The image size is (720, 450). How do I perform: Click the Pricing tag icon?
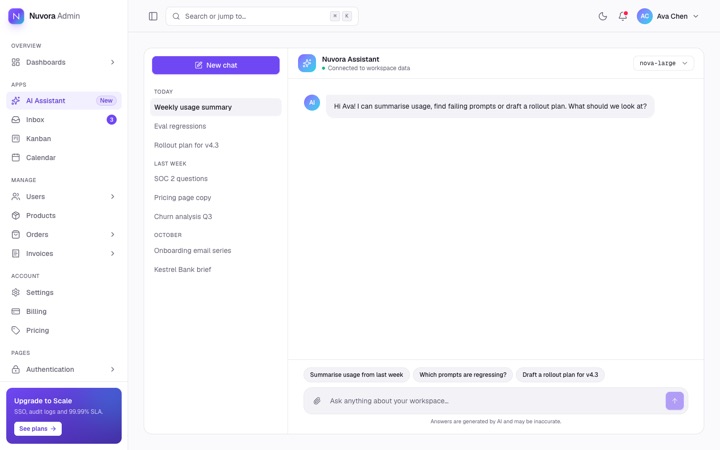coord(16,330)
